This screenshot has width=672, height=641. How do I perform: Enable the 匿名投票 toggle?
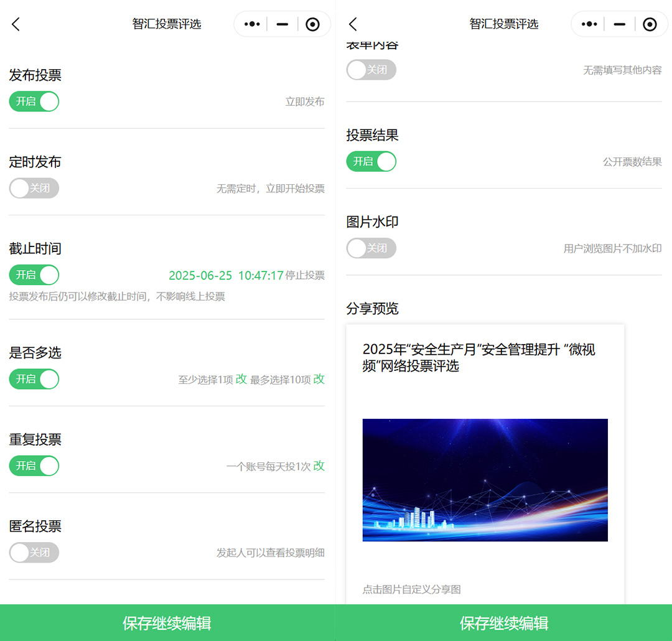coord(34,552)
